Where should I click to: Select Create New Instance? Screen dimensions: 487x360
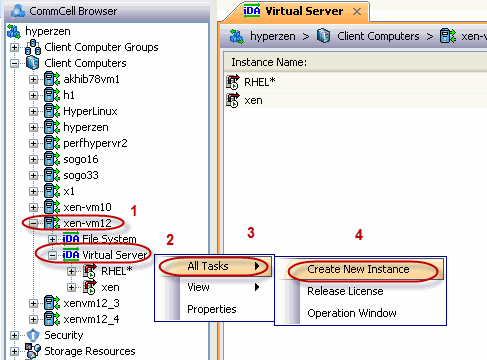pos(361,269)
